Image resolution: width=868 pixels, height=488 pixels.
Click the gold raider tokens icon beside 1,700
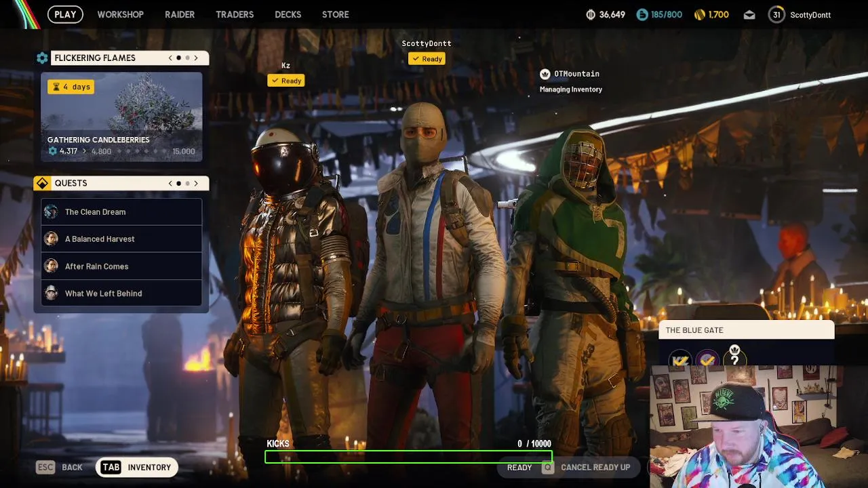(x=700, y=14)
